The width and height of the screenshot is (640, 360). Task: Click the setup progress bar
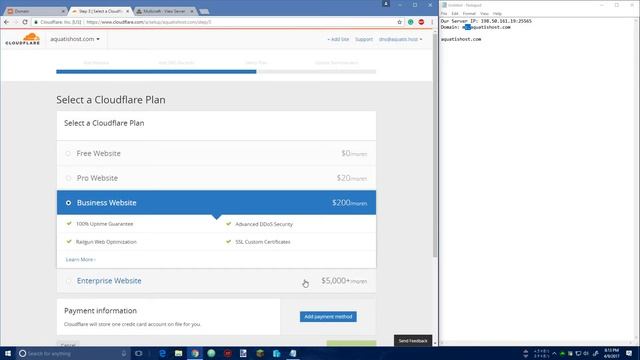point(216,71)
